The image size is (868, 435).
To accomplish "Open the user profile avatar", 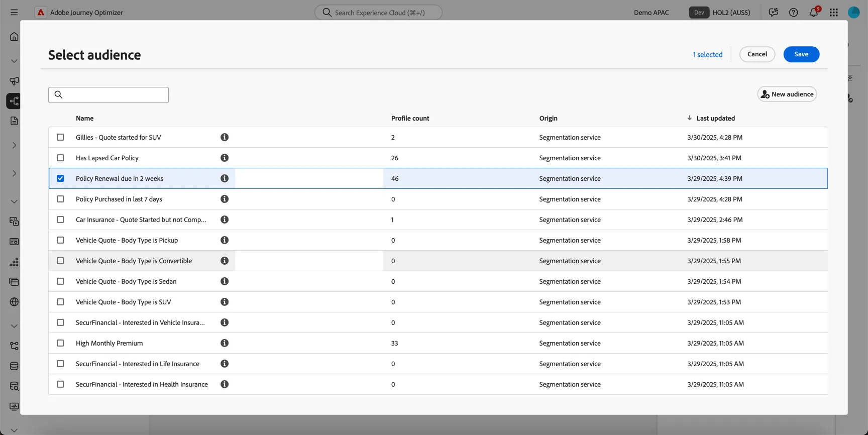I will pyautogui.click(x=854, y=13).
